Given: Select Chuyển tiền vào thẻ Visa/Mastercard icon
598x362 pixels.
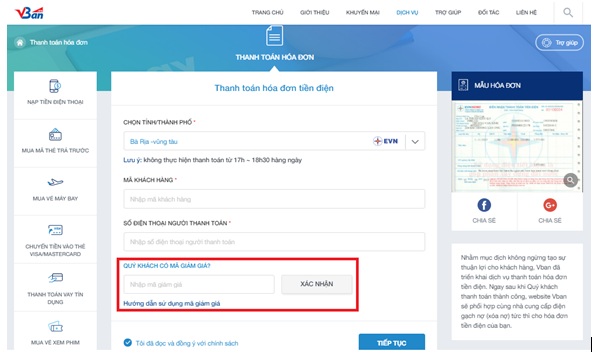Looking at the screenshot, I should [x=55, y=230].
